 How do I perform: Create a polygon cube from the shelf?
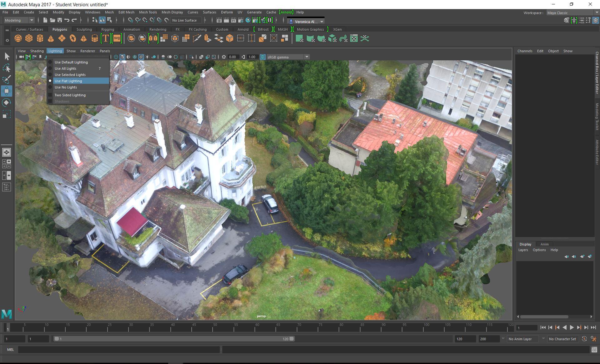point(29,38)
